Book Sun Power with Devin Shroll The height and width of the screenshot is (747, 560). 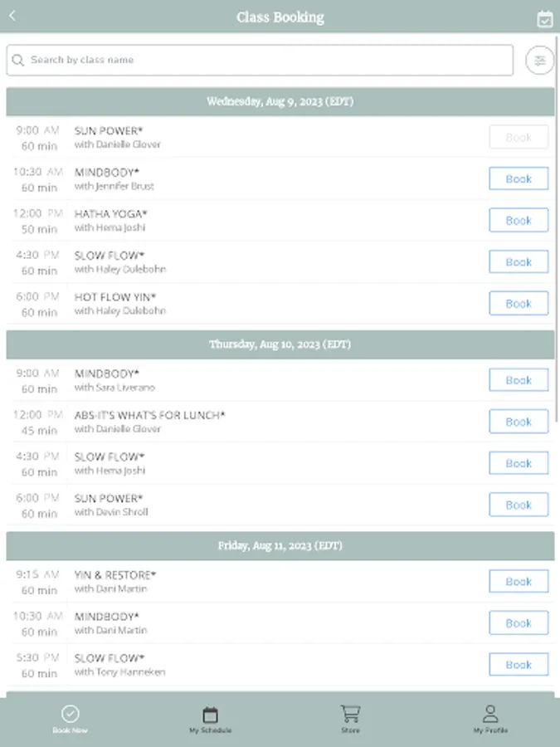coord(519,505)
